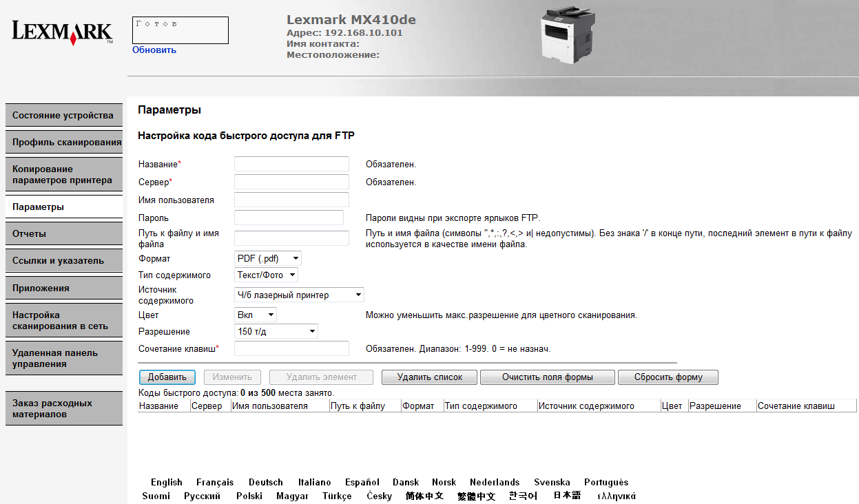
Task: Focus the Название input field
Action: click(291, 164)
